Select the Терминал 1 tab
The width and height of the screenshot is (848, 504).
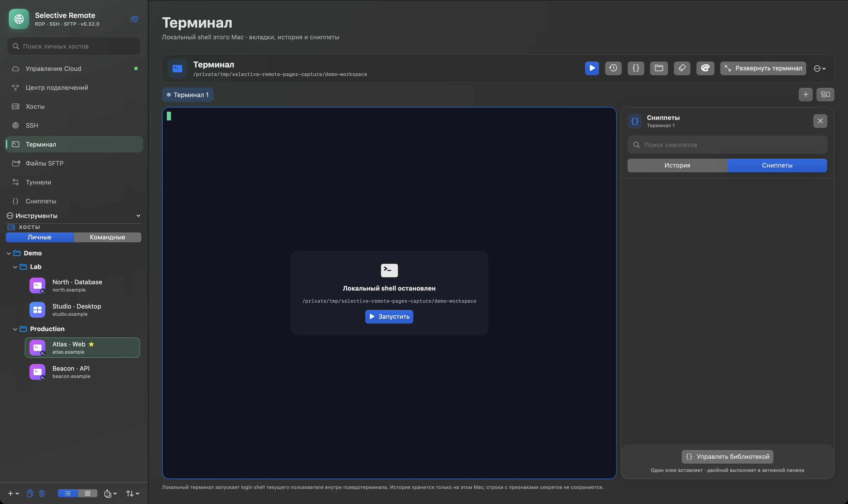point(188,95)
